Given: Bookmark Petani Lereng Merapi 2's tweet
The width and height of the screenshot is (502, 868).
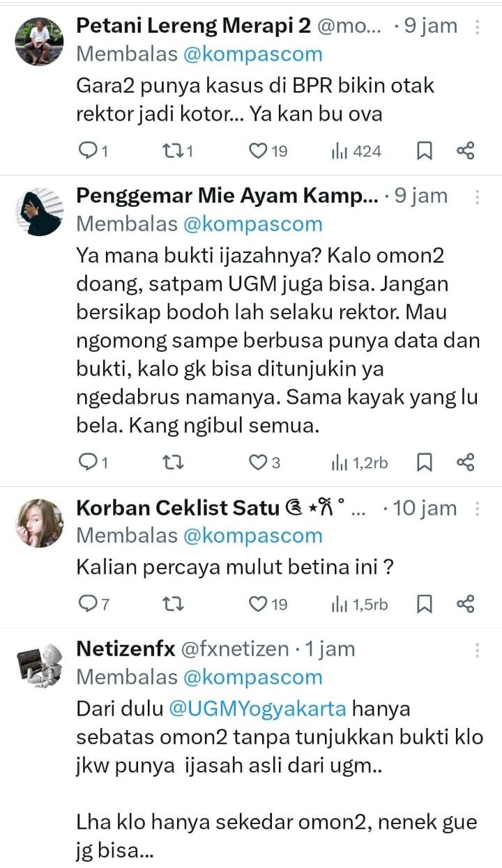Looking at the screenshot, I should pyautogui.click(x=424, y=150).
